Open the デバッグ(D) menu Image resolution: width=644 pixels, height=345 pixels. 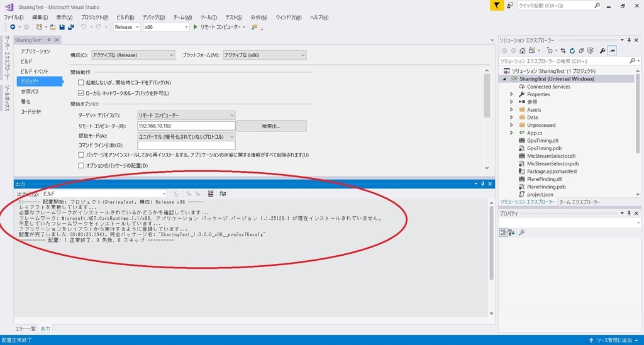[x=153, y=17]
